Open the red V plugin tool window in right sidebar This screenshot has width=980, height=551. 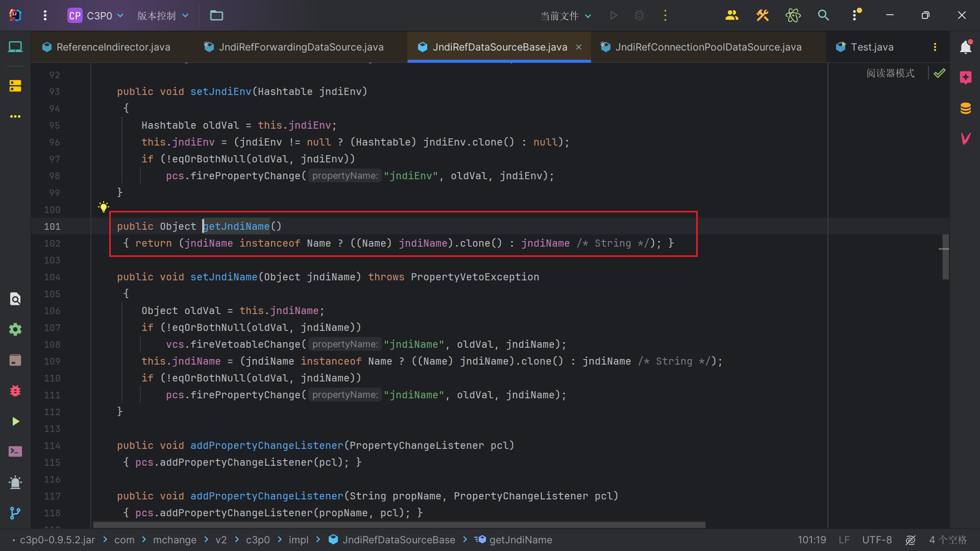[x=965, y=138]
